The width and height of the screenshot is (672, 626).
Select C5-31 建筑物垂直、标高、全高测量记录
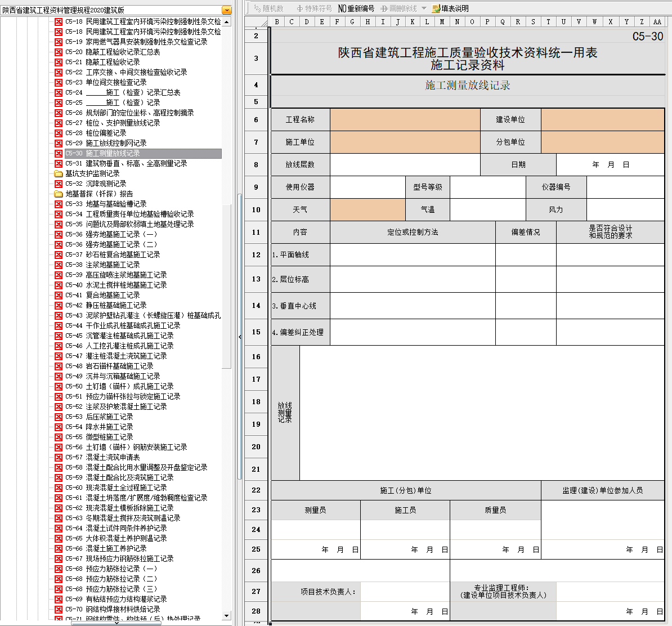(x=136, y=163)
